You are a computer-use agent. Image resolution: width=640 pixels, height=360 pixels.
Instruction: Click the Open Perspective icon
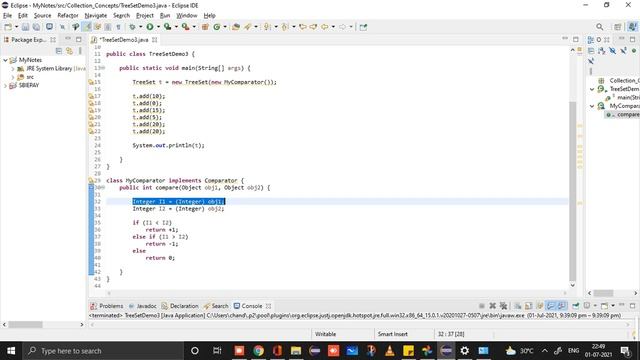[x=618, y=27]
